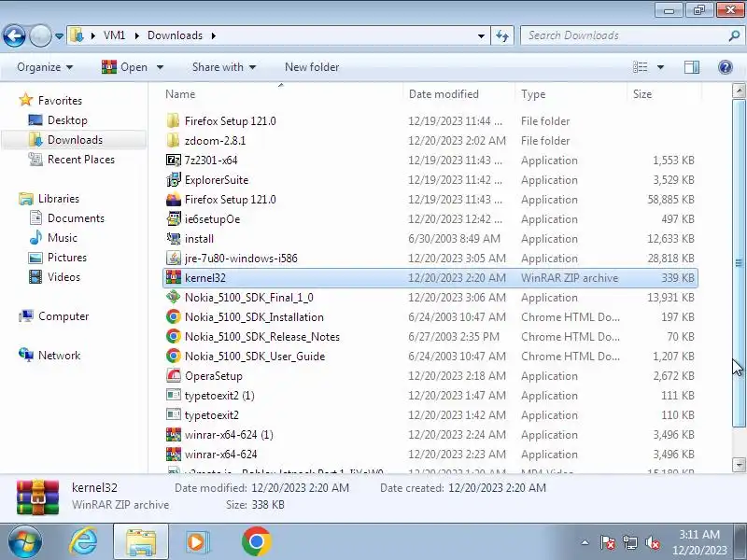Viewport: 747px width, 560px height.
Task: Select Nokia_5100_SDK_Release_Notes file
Action: pos(262,336)
